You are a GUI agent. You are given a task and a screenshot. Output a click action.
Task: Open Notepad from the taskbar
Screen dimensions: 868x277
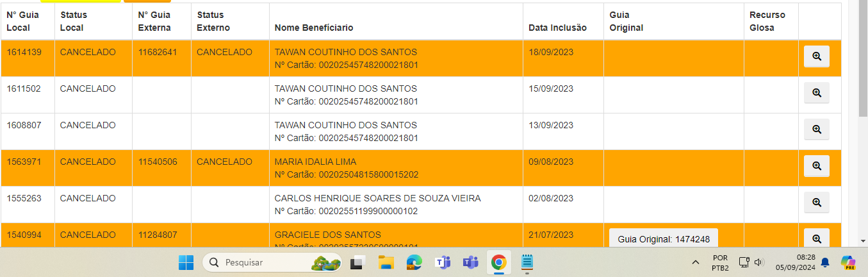click(x=527, y=262)
